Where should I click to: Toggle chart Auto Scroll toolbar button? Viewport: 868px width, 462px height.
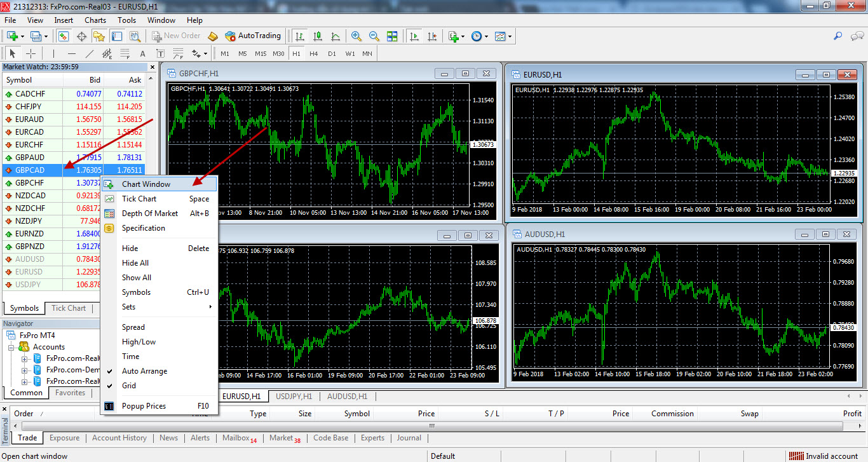point(414,36)
